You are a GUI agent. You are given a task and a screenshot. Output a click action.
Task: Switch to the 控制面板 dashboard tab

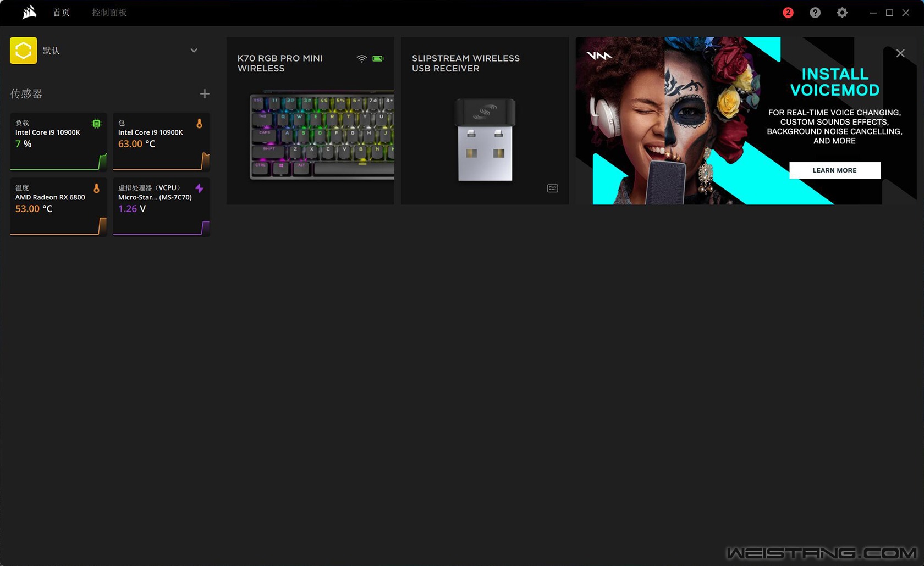pyautogui.click(x=109, y=13)
